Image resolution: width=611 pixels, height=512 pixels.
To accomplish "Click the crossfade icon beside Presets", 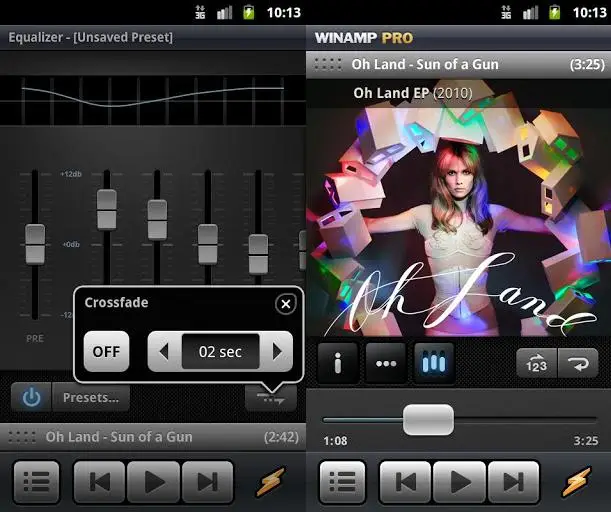I will [x=270, y=398].
